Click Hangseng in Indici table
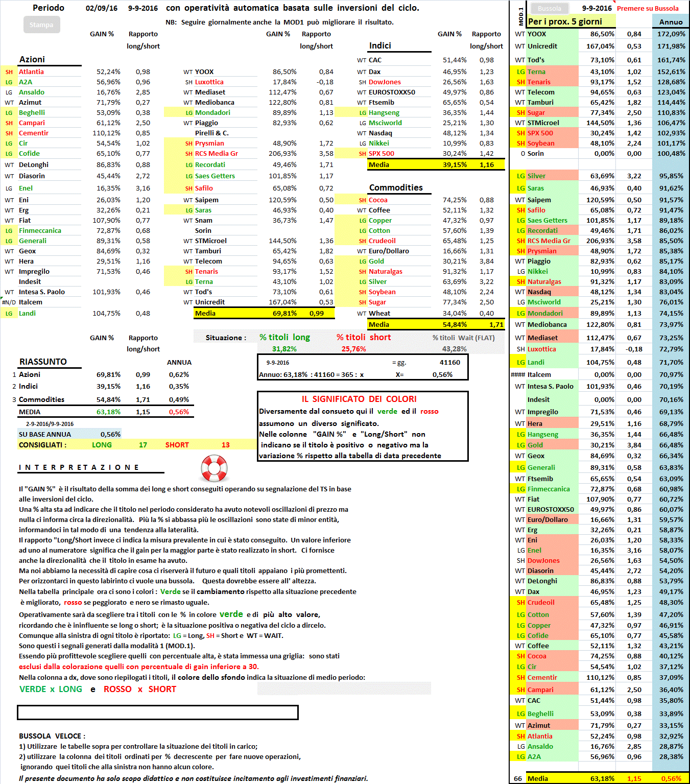The image size is (690, 784). point(384,112)
